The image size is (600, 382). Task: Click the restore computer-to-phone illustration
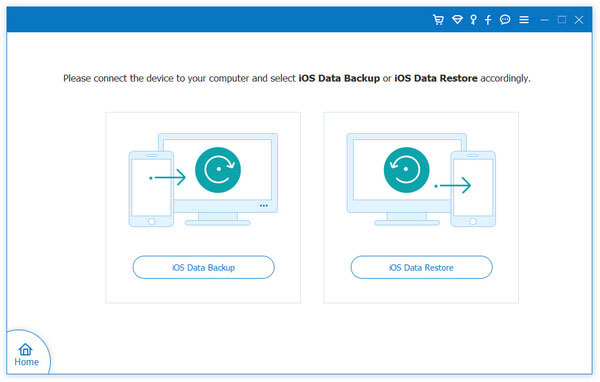[421, 180]
